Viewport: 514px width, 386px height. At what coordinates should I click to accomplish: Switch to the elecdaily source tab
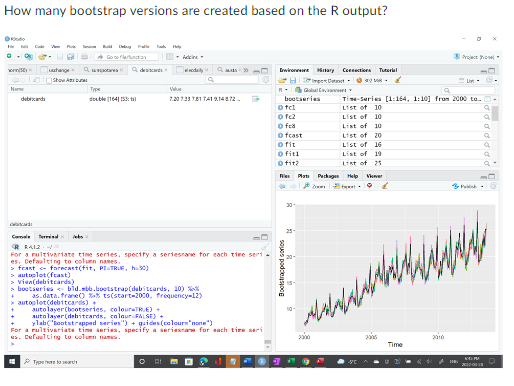pos(193,70)
